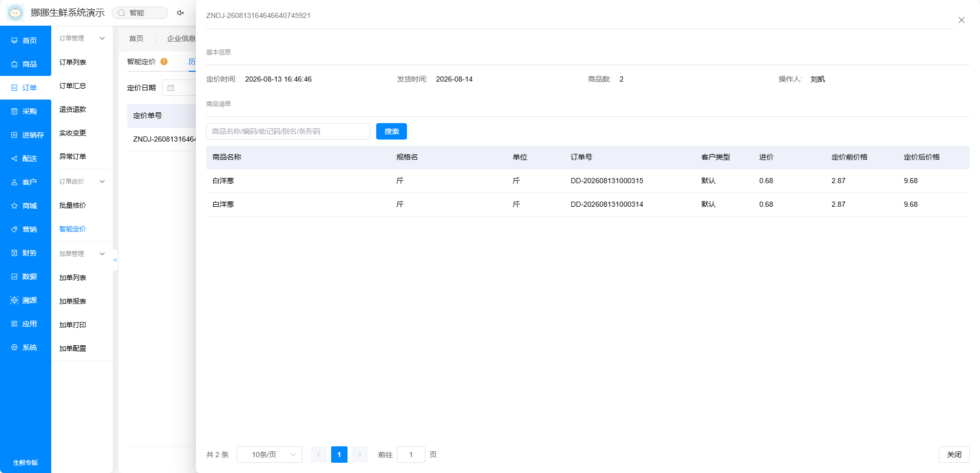
Task: Open the 应用 sidebar module
Action: pos(25,324)
